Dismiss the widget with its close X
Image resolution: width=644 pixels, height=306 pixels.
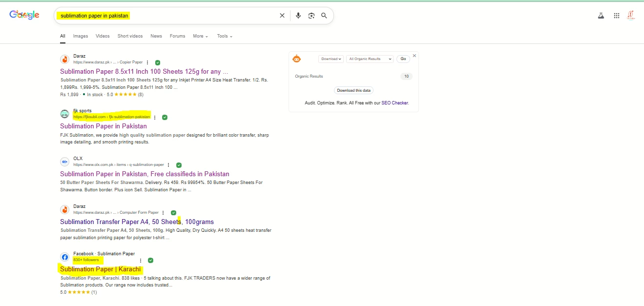tap(414, 55)
